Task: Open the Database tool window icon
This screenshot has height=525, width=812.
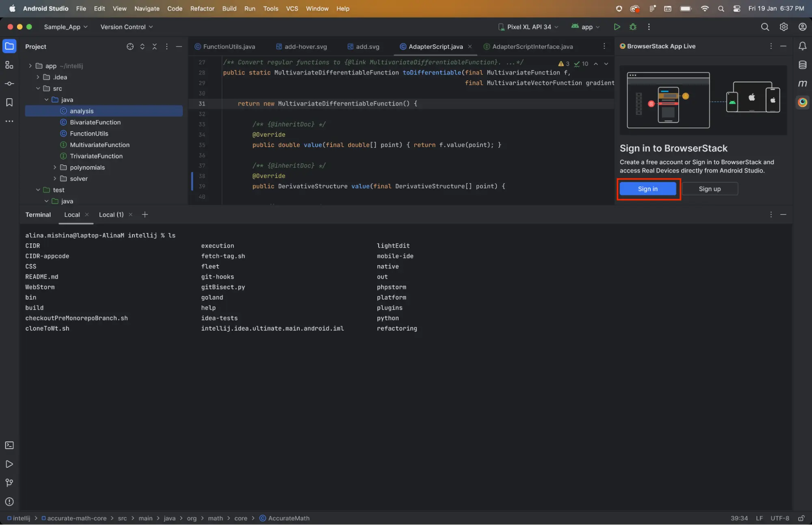Action: pos(802,65)
